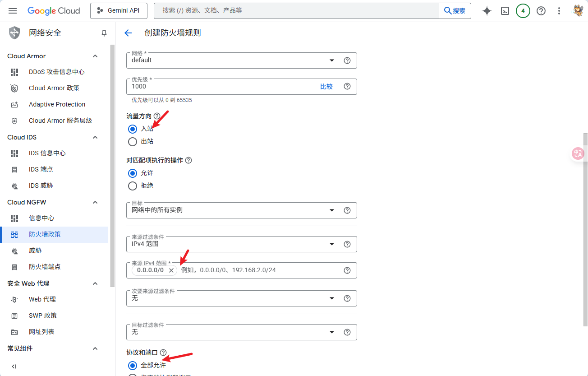Open the notifications badge showing 4
Screen dimensions: 588x376
(x=523, y=11)
